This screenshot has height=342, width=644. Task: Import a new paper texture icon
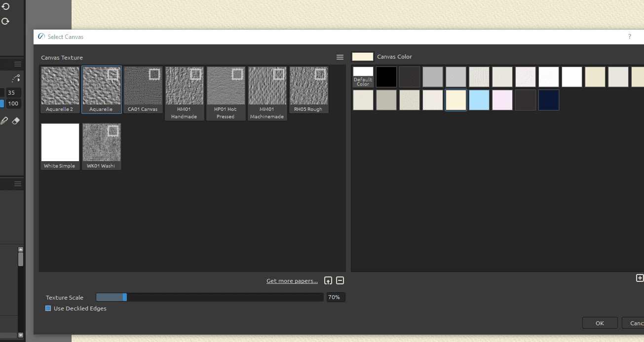[328, 281]
